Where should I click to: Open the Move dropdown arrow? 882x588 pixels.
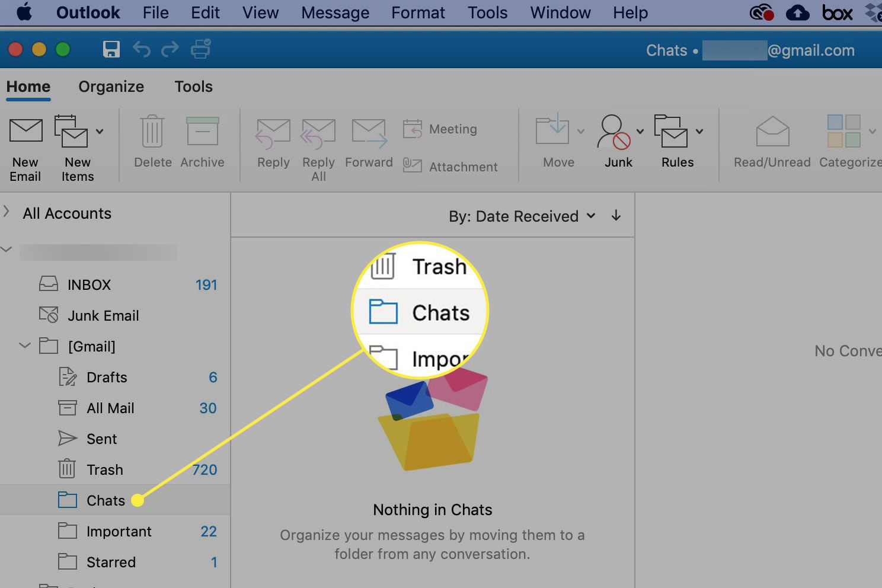tap(581, 131)
